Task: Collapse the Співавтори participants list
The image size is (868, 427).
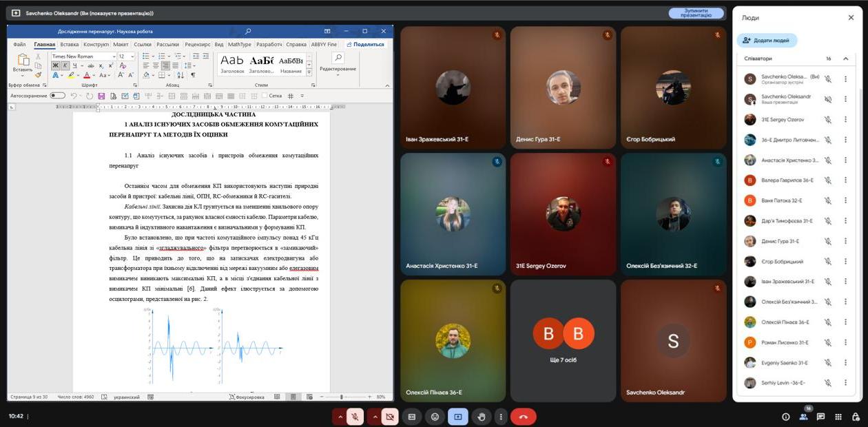Action: coord(845,59)
